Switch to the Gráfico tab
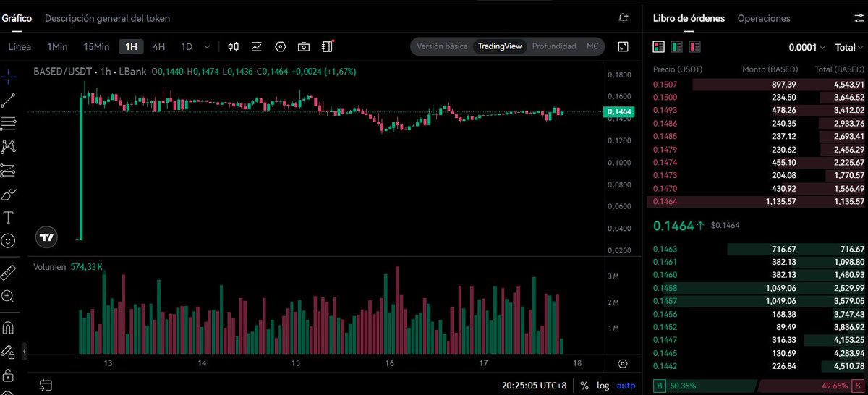 (16, 18)
